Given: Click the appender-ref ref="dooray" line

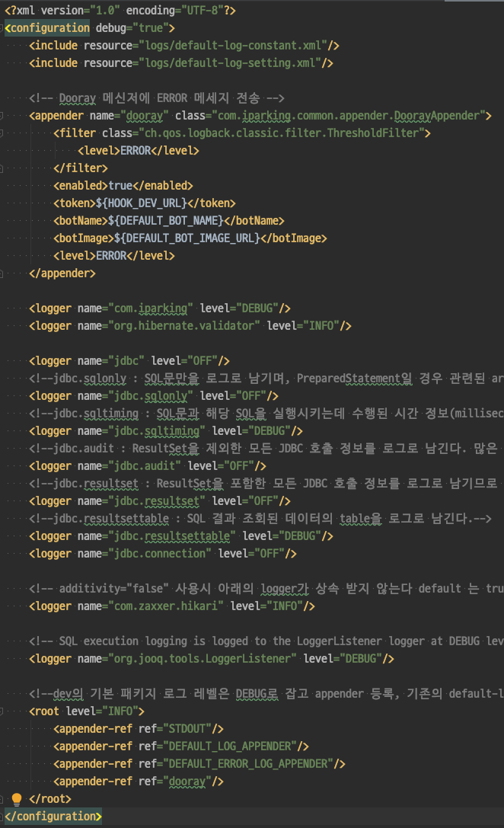Looking at the screenshot, I should point(139,781).
